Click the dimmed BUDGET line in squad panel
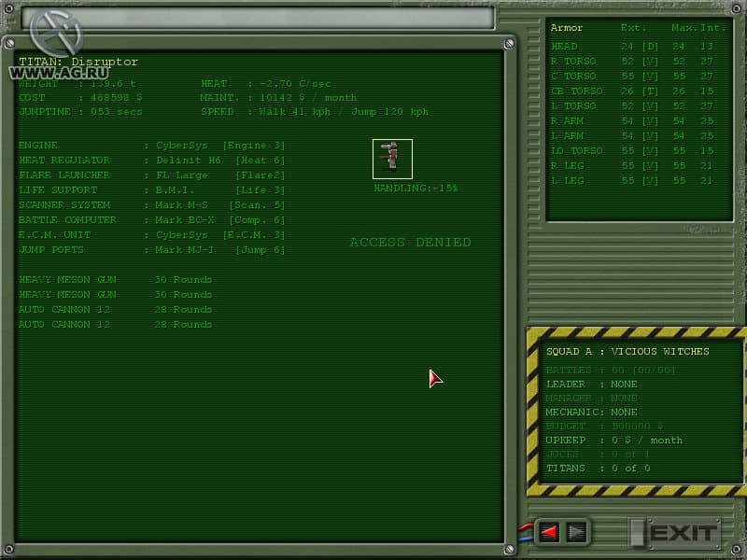Image resolution: width=747 pixels, height=560 pixels. (x=604, y=427)
